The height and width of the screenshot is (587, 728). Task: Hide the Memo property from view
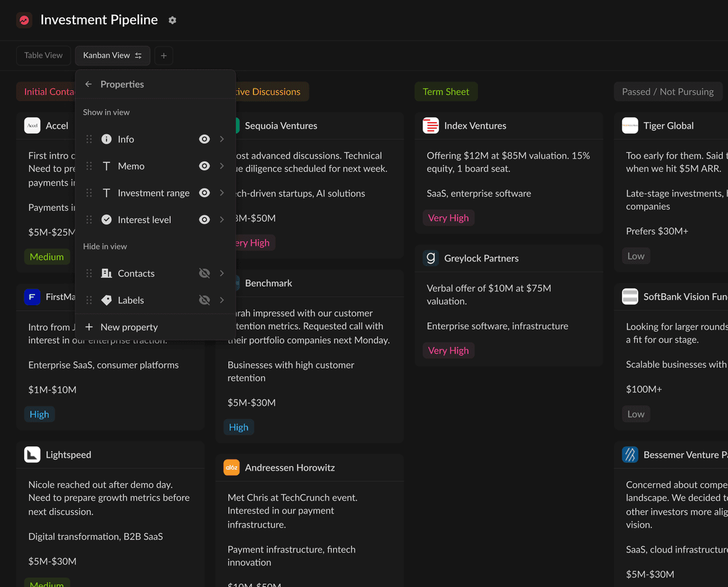point(204,166)
